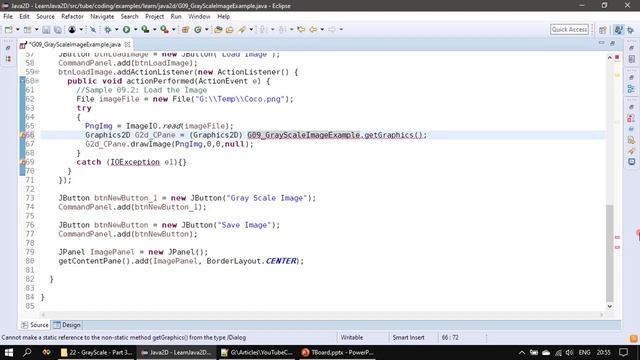The width and height of the screenshot is (640, 360).
Task: Click the vertical scrollbar thumb in editor
Action: (609, 253)
